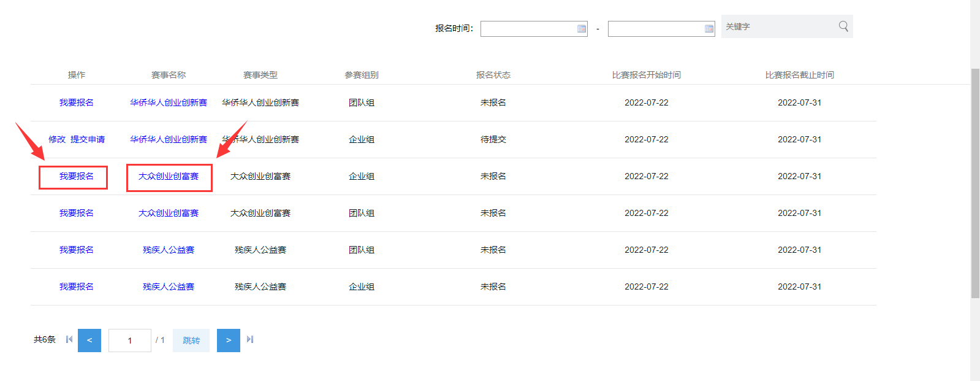Click the 比赛报名开始时间 column header
This screenshot has height=381, width=980.
pos(647,75)
